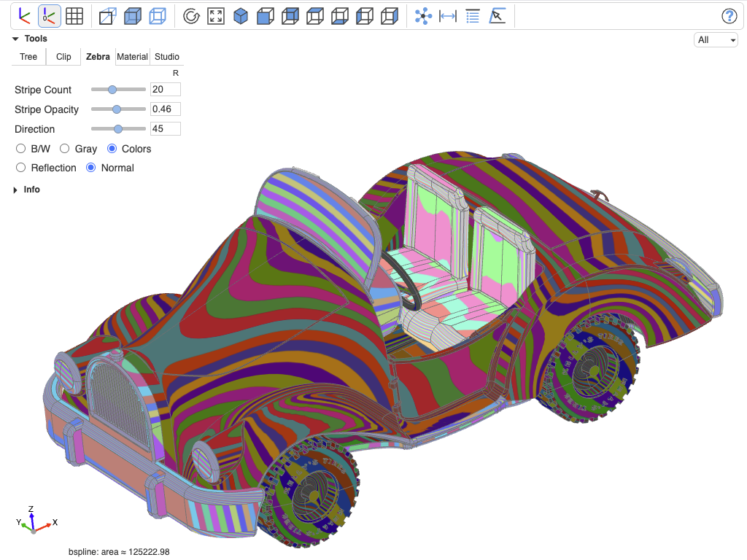Image resolution: width=747 pixels, height=560 pixels.
Task: Collapse the Tools section
Action: 15,39
